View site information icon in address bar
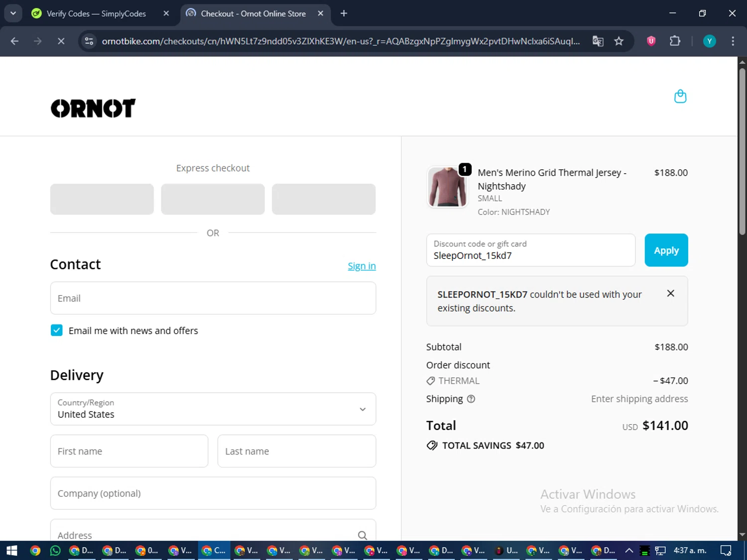Viewport: 747px width, 560px height. (x=89, y=41)
